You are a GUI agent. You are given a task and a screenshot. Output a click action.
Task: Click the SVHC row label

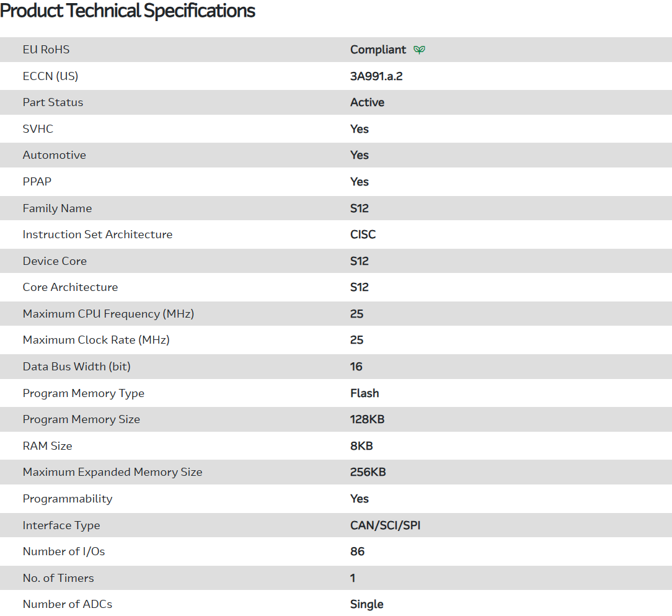click(x=38, y=129)
